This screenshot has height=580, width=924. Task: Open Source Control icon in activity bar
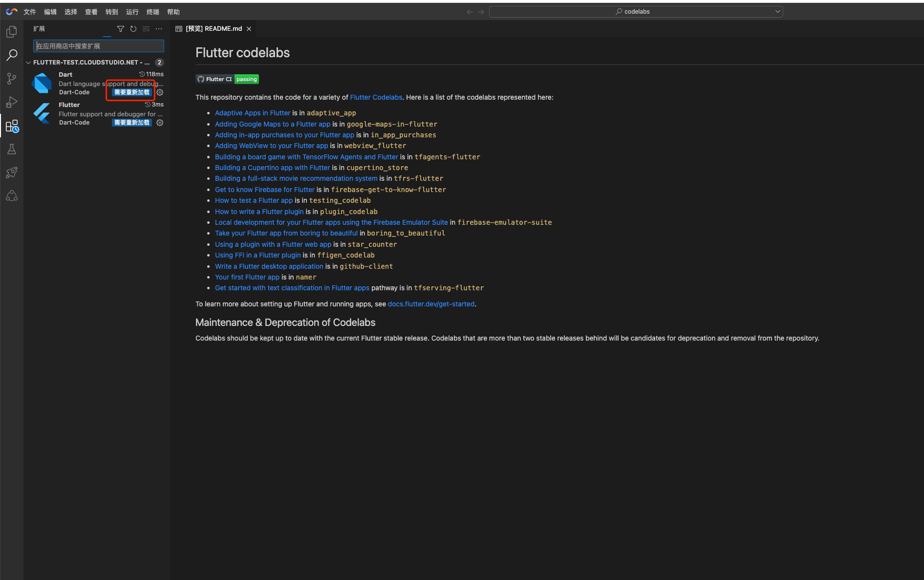tap(12, 79)
